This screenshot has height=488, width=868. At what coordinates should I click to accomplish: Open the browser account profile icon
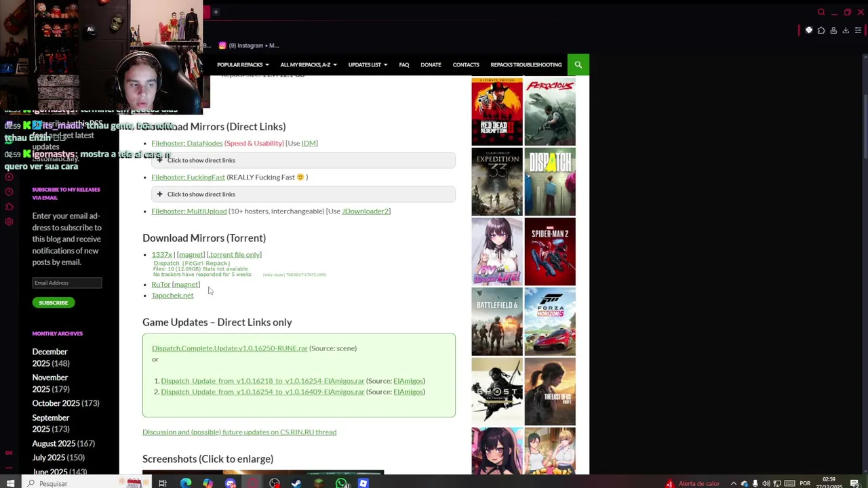pyautogui.click(x=833, y=30)
